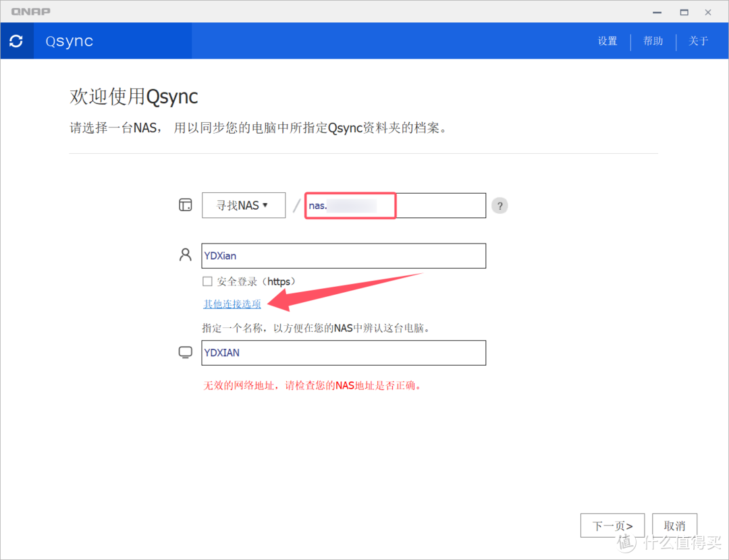This screenshot has width=729, height=560.
Task: Click the user account icon
Action: (185, 255)
